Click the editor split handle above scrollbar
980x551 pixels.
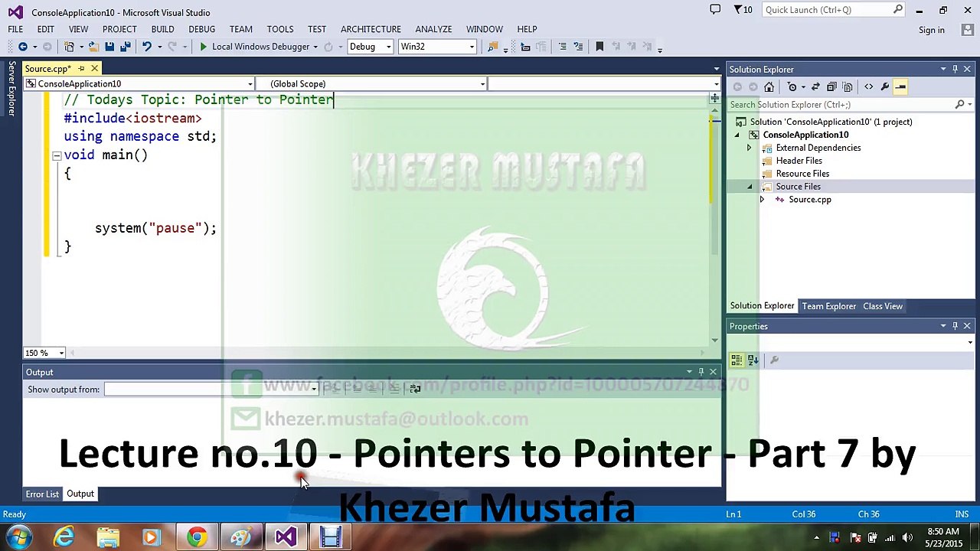pos(714,98)
